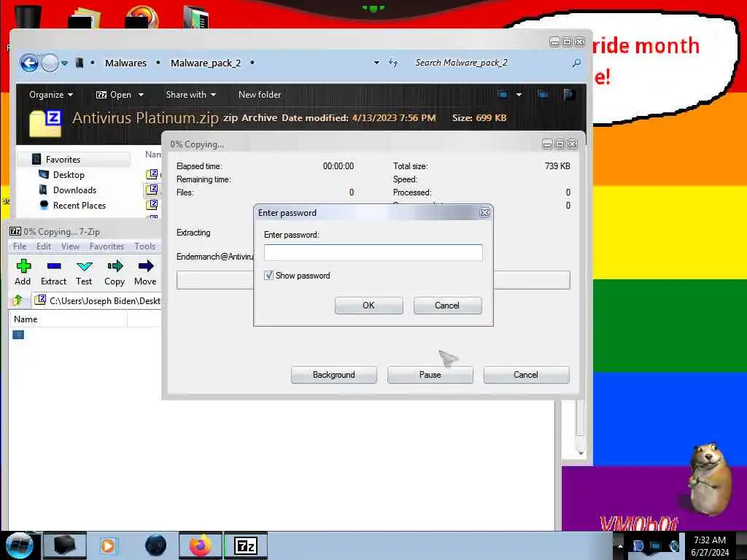Go up one folder level in 7-Zip
The height and width of the screenshot is (560, 747).
pyautogui.click(x=18, y=300)
